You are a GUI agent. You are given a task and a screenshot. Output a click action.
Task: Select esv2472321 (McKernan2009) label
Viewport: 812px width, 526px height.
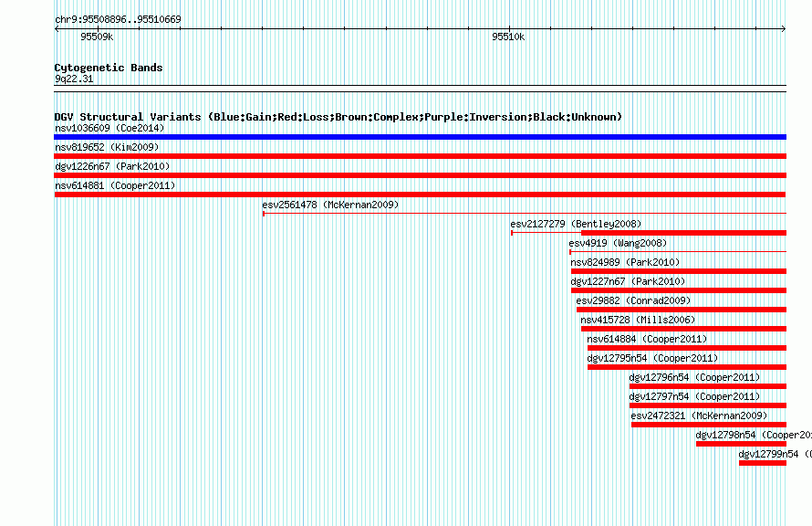pos(699,416)
